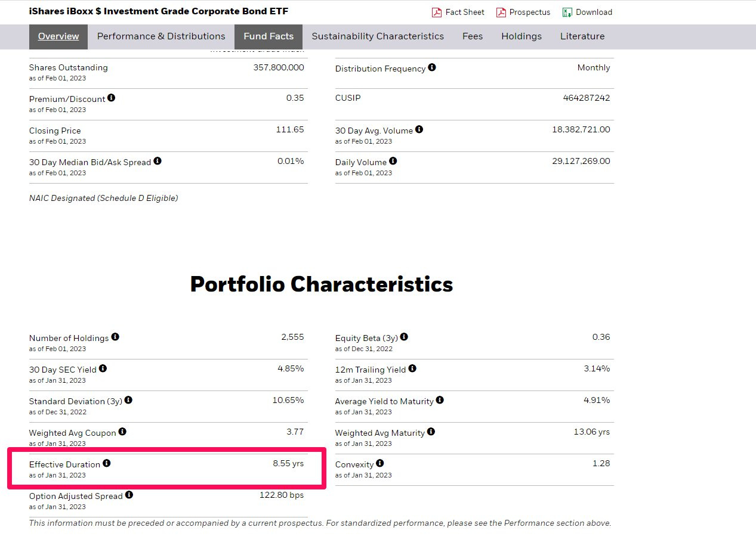Click the Weighted Avg Maturity label

coord(379,433)
